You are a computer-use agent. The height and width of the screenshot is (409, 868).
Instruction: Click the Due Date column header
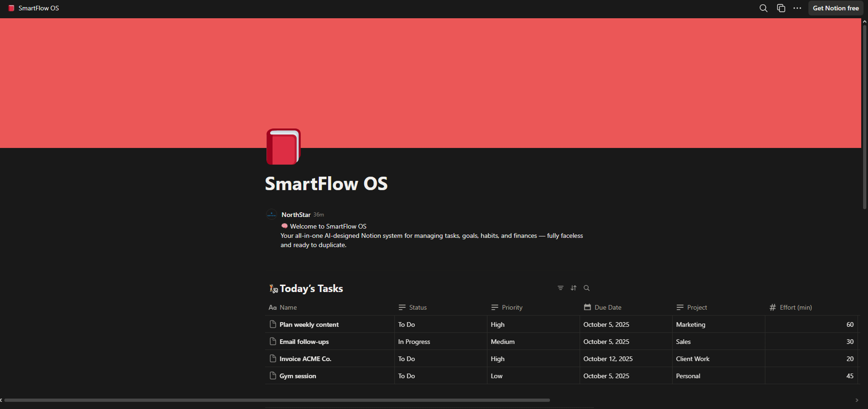coord(626,307)
